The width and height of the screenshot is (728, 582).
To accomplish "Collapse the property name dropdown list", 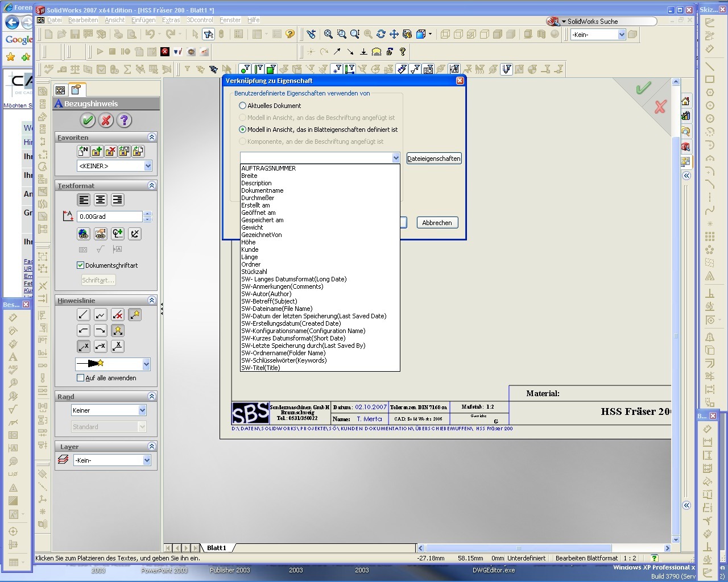I will tap(396, 158).
